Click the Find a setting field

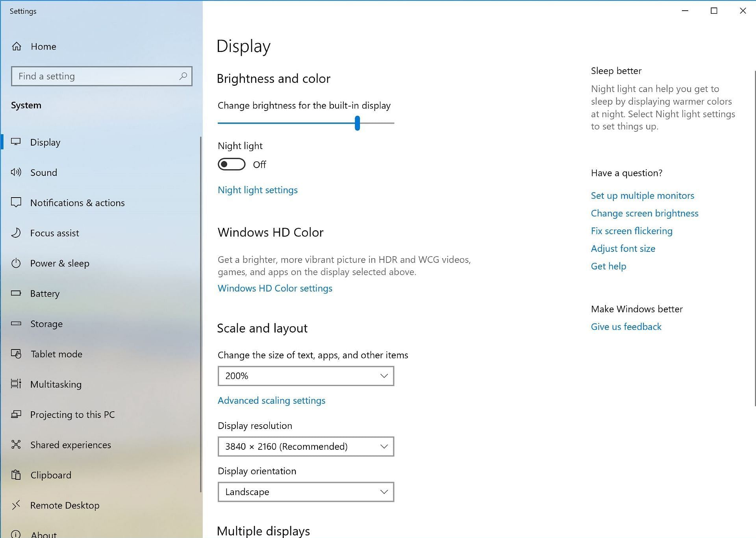(x=102, y=76)
